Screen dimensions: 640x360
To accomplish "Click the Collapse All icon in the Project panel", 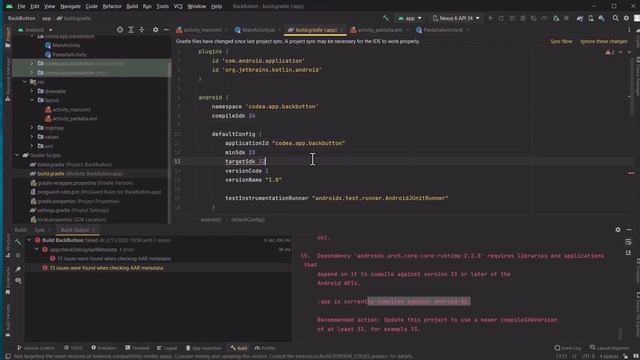I will (142, 30).
